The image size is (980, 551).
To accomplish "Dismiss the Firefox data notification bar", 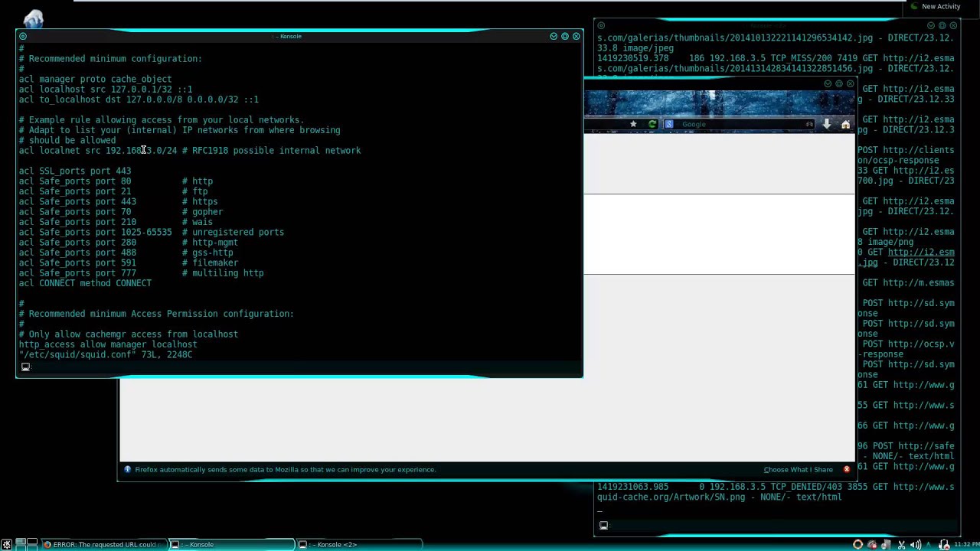I will 846,470.
